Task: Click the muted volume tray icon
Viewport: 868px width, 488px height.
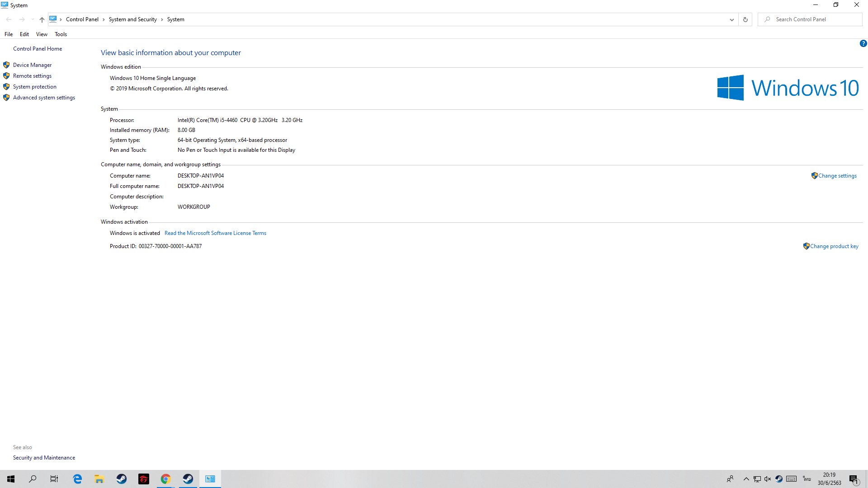Action: [768, 479]
